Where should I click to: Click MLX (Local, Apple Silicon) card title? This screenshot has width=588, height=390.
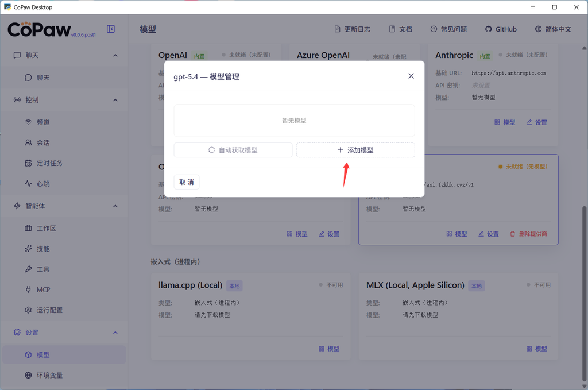[x=415, y=285]
